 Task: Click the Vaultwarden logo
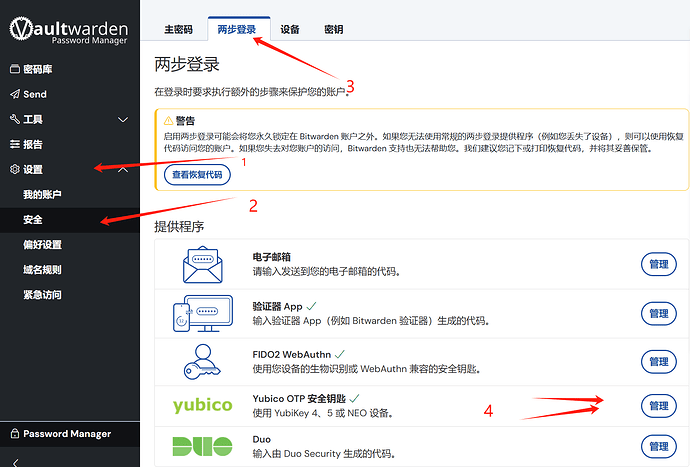[69, 30]
